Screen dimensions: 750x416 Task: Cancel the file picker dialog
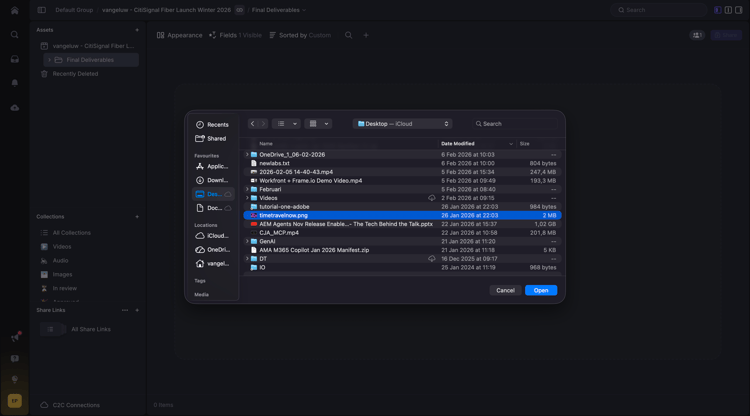pos(505,290)
